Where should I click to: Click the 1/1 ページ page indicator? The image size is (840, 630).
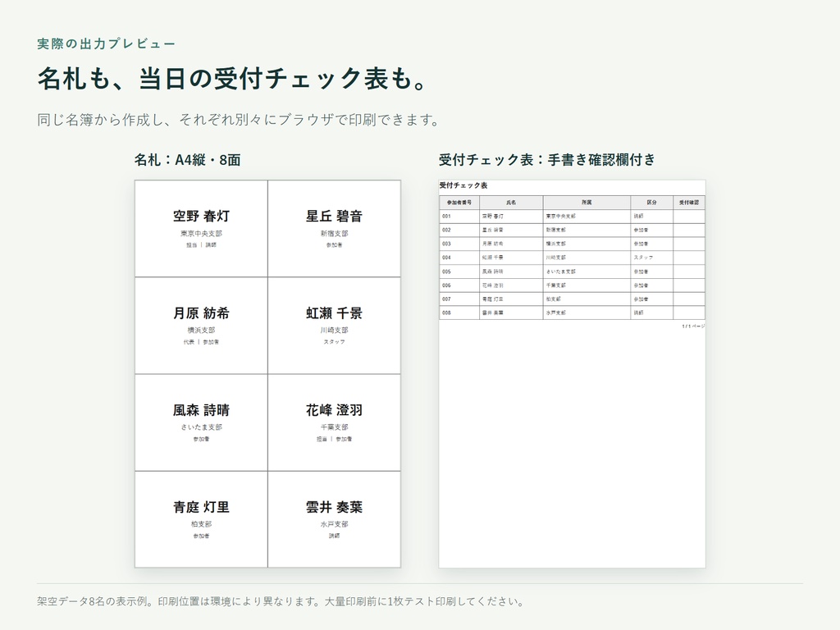click(693, 326)
